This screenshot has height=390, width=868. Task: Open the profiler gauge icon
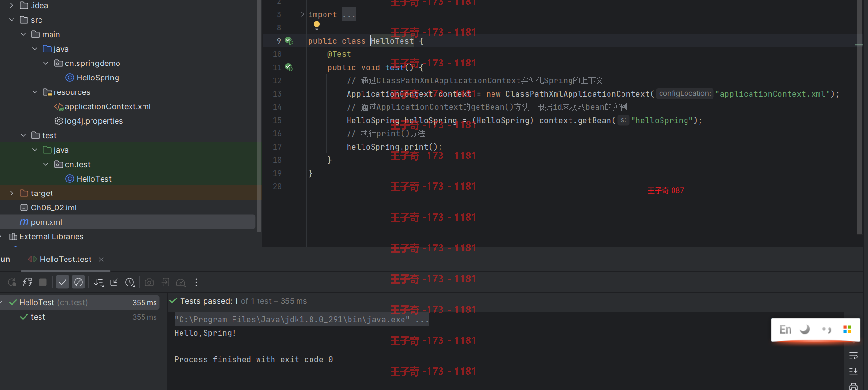click(x=181, y=283)
